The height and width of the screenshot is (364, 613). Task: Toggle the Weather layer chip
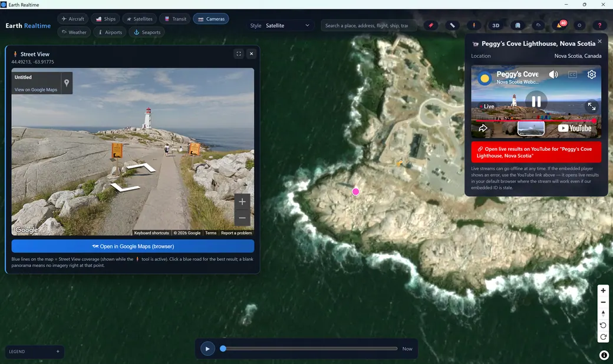click(74, 32)
